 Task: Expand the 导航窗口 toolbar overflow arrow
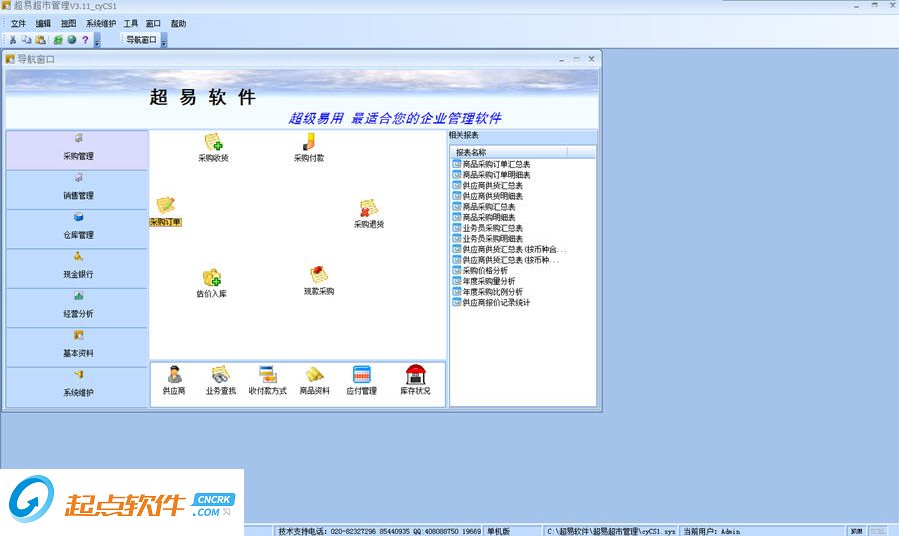point(164,40)
